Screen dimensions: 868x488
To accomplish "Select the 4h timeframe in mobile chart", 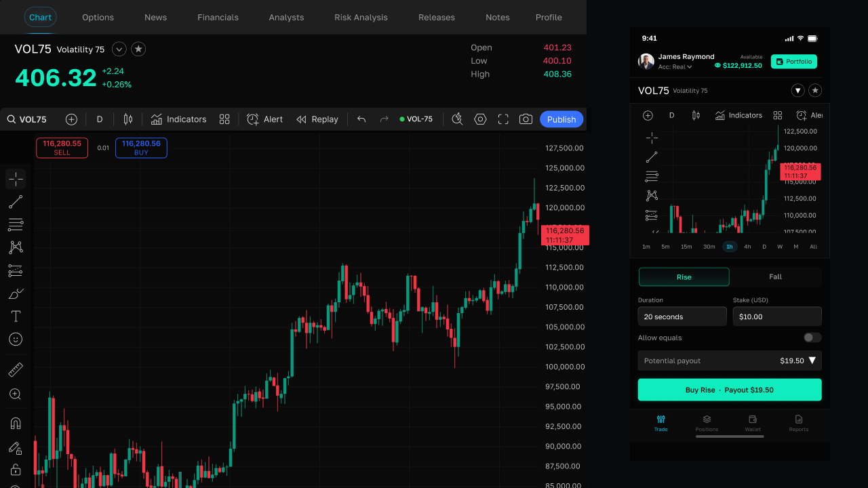I will (x=747, y=247).
